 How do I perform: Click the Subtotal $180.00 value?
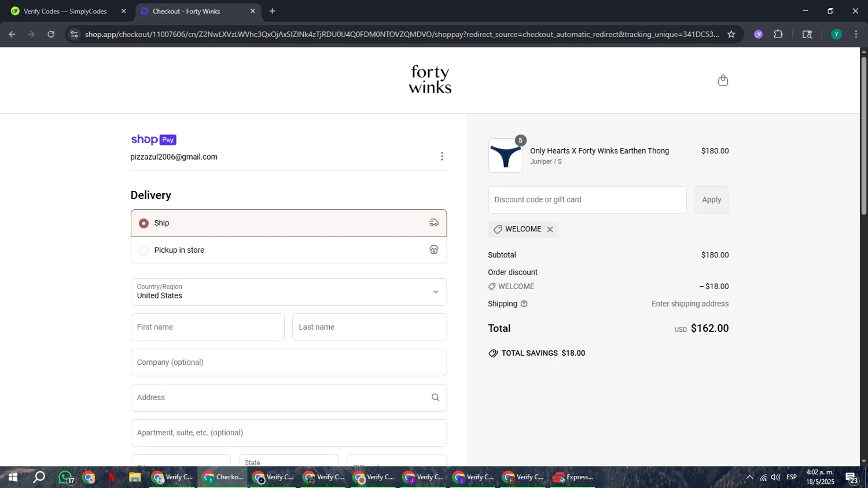tap(715, 255)
